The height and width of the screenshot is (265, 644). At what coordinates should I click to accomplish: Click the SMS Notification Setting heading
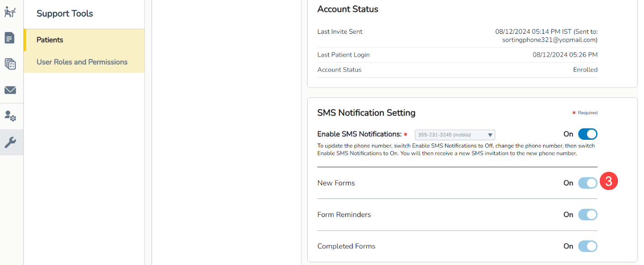[x=366, y=113]
